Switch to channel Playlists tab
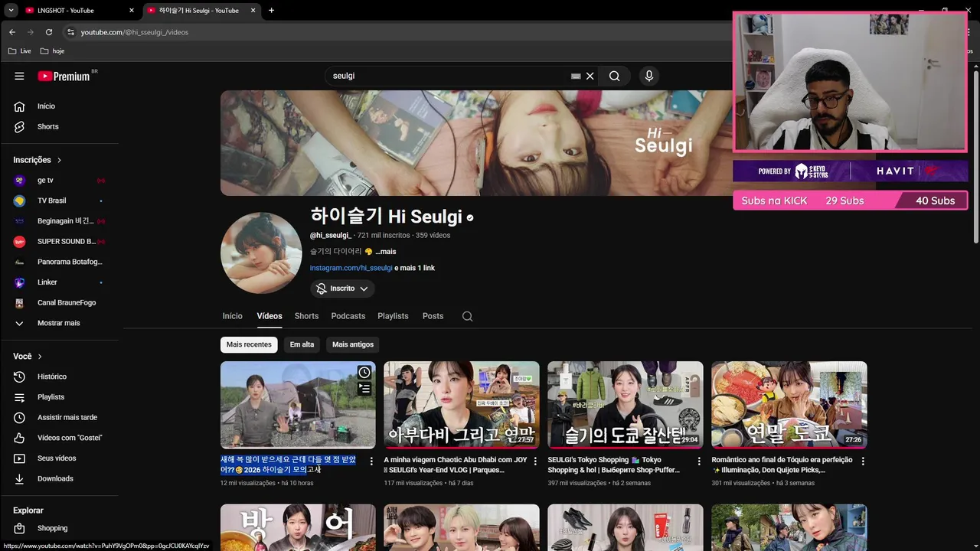The image size is (980, 551). [393, 316]
